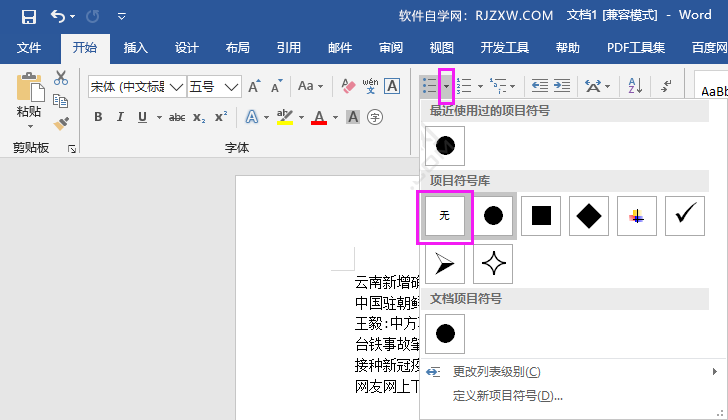Viewport: 728px width, 420px height.
Task: Increase font size with the grow A icon
Action: [x=254, y=86]
